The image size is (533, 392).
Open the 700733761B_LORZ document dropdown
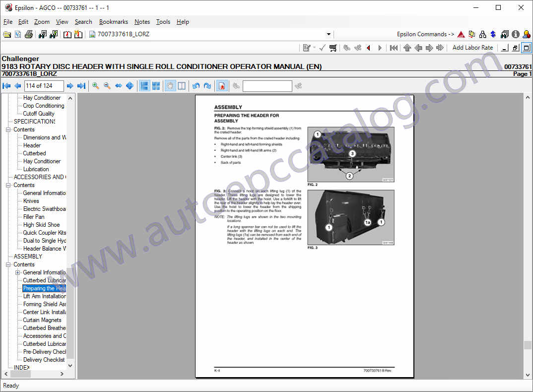[329, 34]
